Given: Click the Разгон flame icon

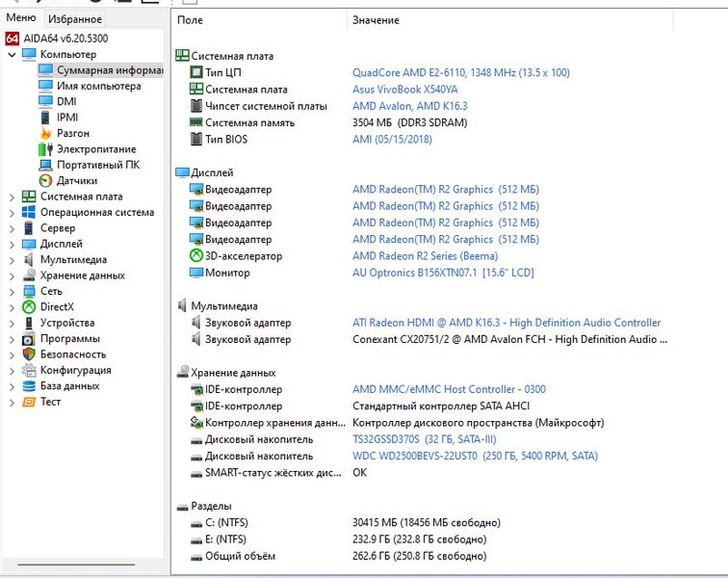Looking at the screenshot, I should (x=45, y=133).
